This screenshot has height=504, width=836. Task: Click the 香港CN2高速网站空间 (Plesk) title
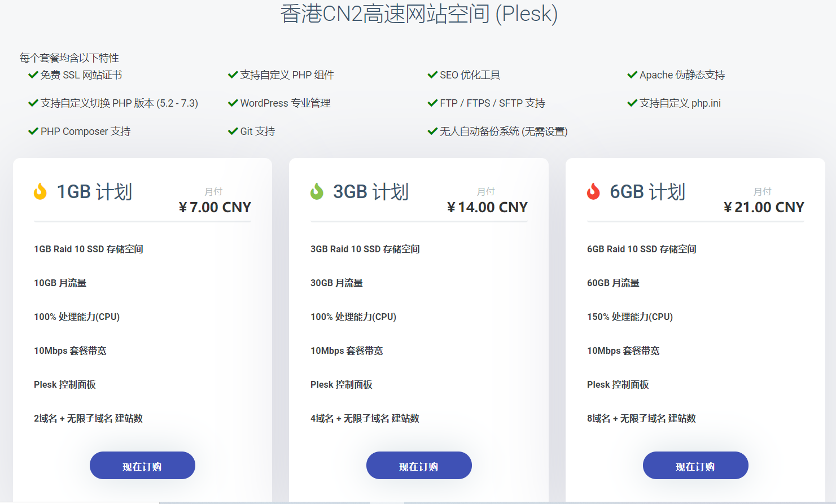(x=419, y=14)
